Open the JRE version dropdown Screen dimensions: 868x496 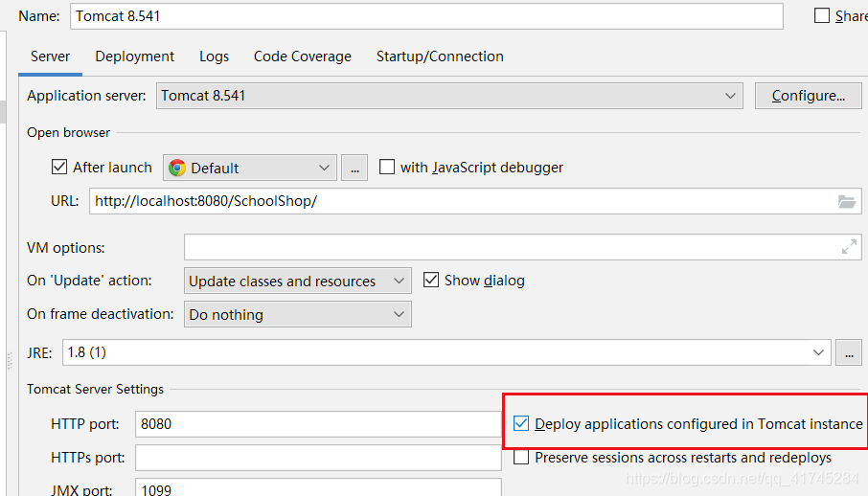tap(446, 352)
